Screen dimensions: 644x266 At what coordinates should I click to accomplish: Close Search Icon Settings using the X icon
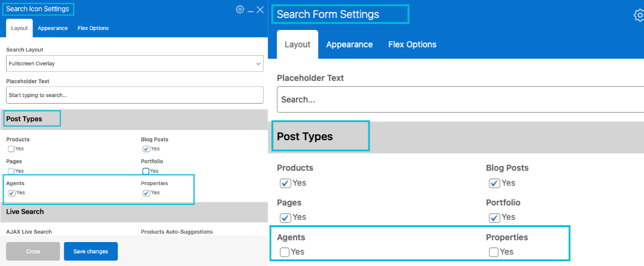pos(260,10)
